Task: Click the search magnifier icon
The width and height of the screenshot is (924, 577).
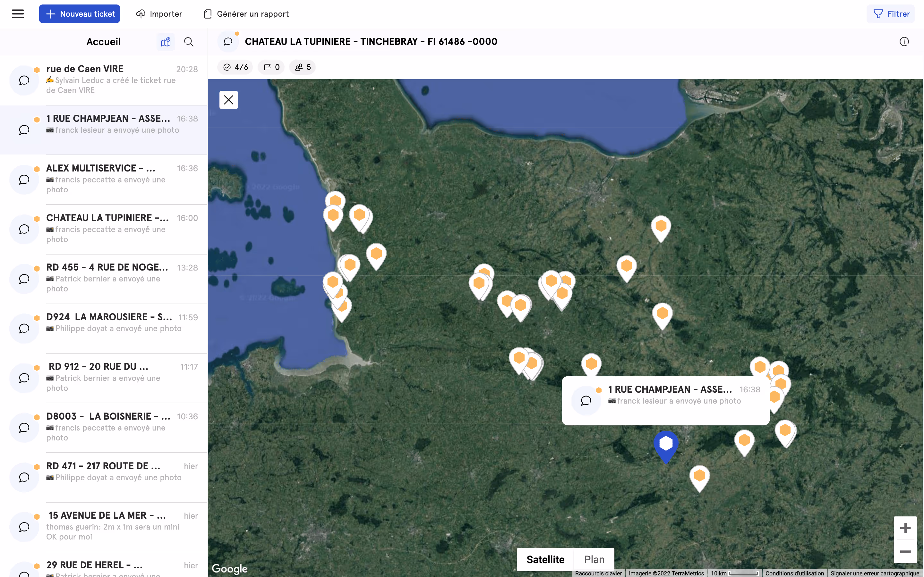Action: (x=189, y=42)
